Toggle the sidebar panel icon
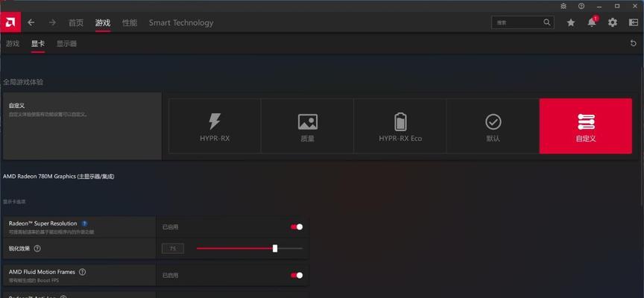 (634, 22)
